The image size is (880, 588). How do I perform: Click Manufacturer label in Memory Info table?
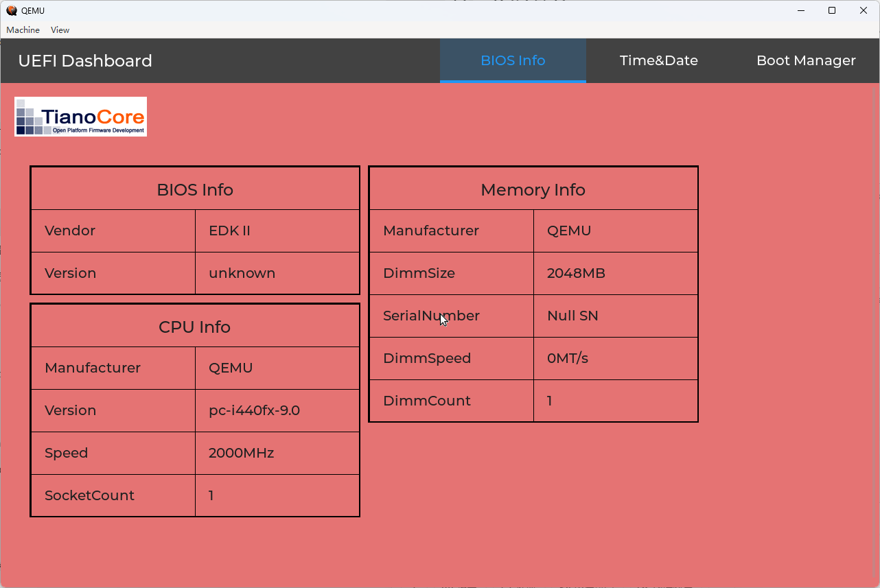[x=431, y=231]
